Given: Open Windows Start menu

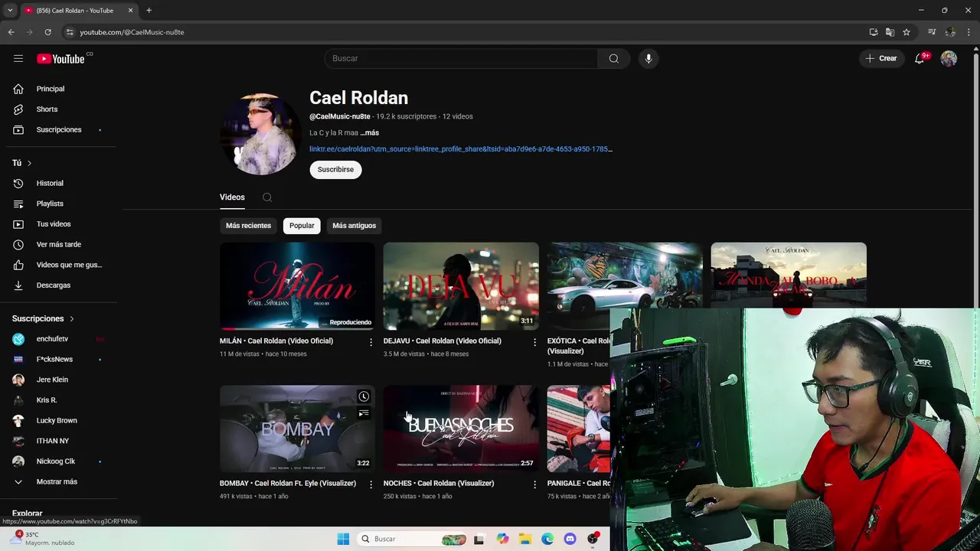Looking at the screenshot, I should click(x=343, y=539).
